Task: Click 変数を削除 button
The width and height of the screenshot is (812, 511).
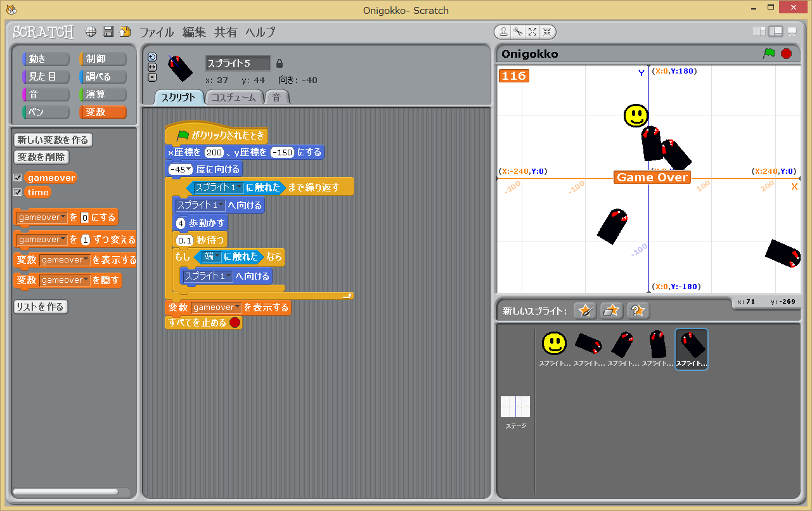Action: click(42, 157)
